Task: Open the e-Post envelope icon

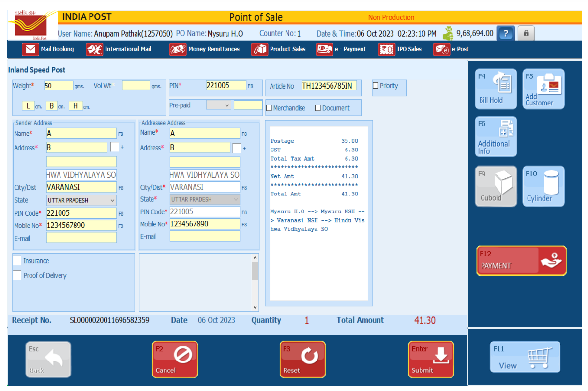Action: coord(441,49)
